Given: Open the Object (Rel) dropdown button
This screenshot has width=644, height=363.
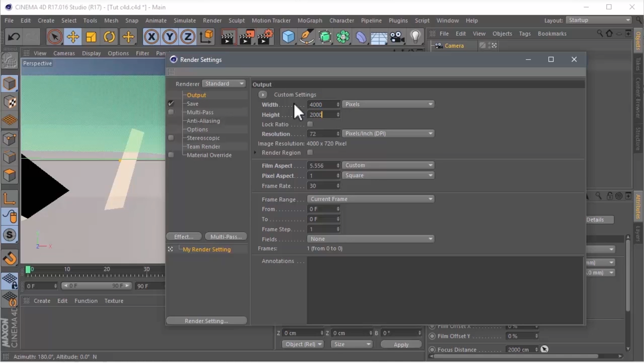Looking at the screenshot, I should click(303, 344).
